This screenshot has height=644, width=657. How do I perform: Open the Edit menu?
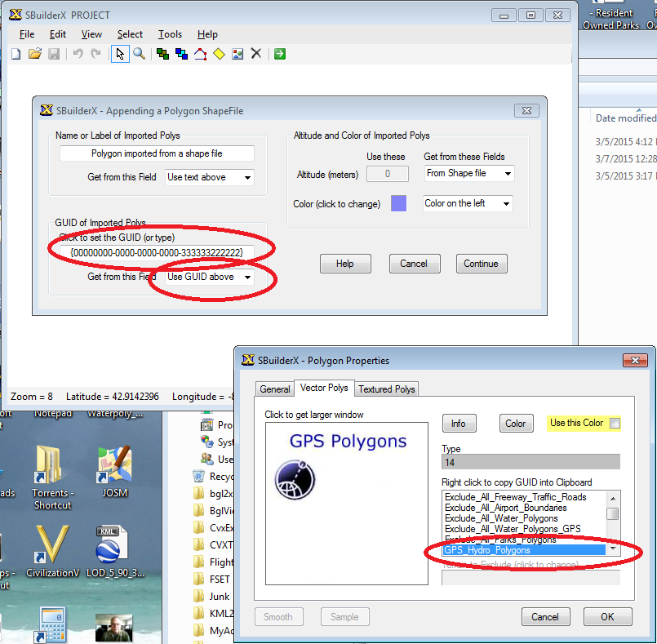pos(58,34)
